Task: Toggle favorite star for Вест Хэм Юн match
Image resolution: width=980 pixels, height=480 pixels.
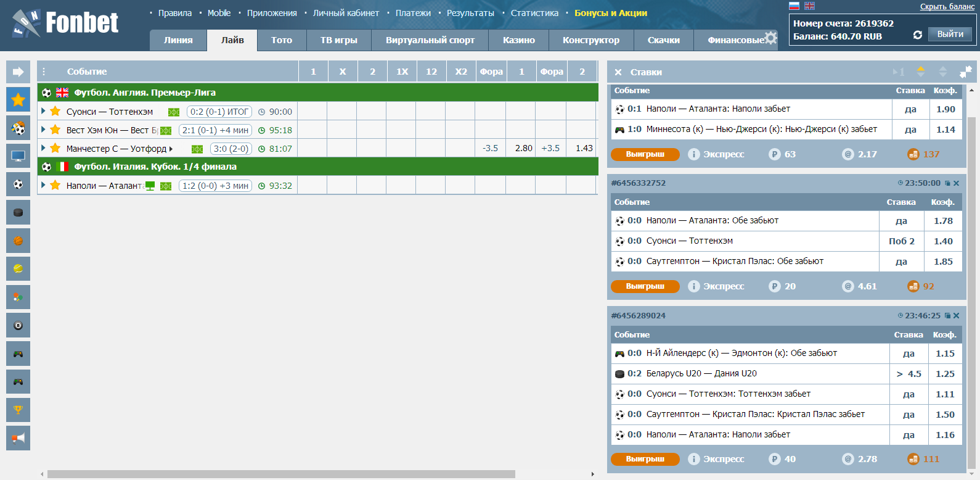Action: [x=55, y=130]
